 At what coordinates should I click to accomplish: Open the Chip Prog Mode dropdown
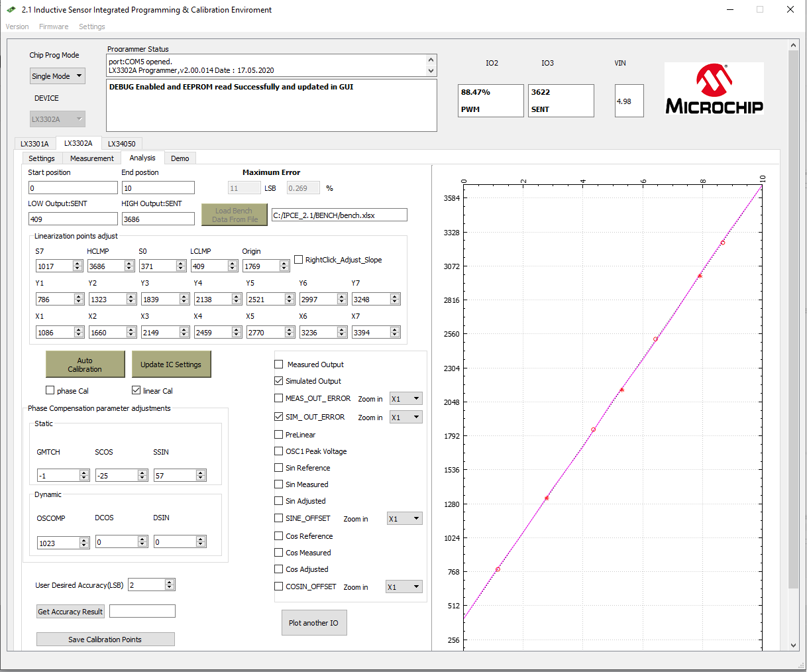(58, 76)
